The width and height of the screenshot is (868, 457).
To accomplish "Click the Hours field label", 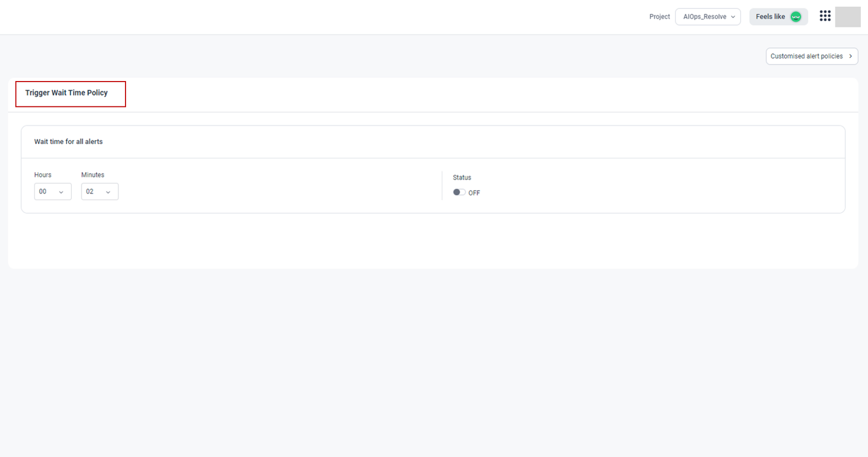I will [x=43, y=175].
